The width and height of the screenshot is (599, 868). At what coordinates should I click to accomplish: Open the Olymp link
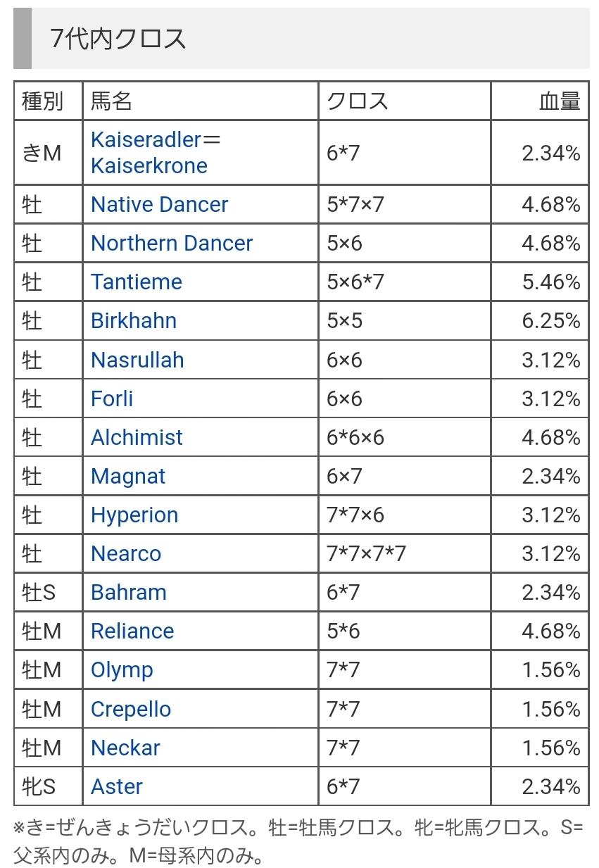click(x=122, y=670)
